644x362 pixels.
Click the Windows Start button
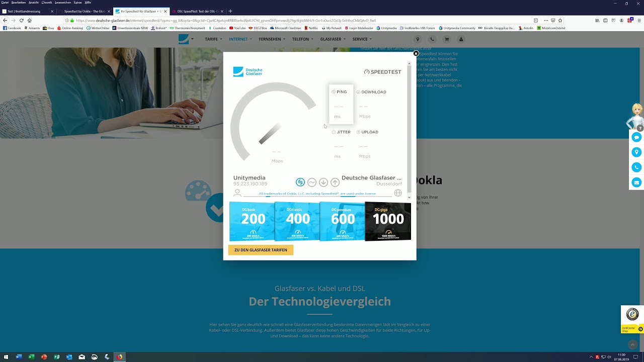[6, 357]
